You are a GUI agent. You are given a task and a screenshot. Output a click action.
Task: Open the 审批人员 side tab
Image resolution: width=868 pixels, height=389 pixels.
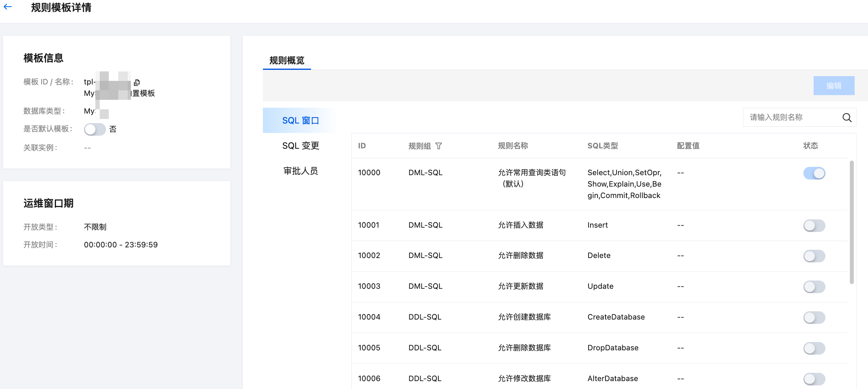click(300, 171)
